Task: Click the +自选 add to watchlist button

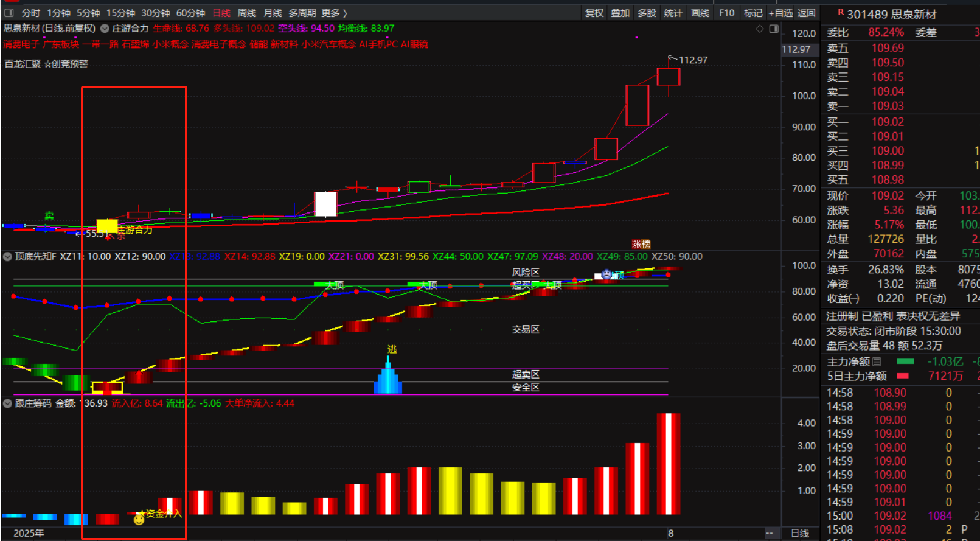Action: click(x=780, y=13)
